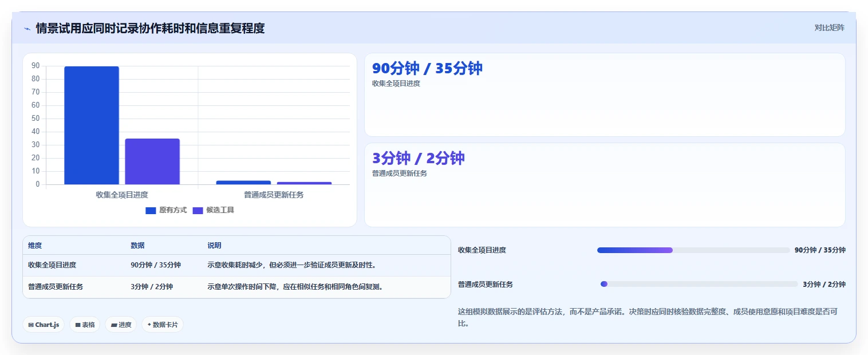Click the 收集全项目进度 label beside the progress bar
The image size is (868, 355).
(x=482, y=250)
